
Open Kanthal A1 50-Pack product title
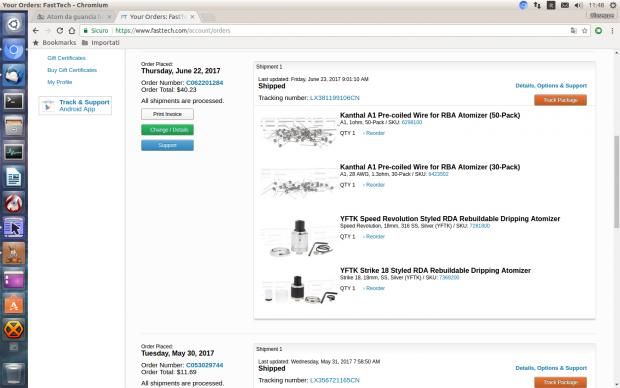430,115
